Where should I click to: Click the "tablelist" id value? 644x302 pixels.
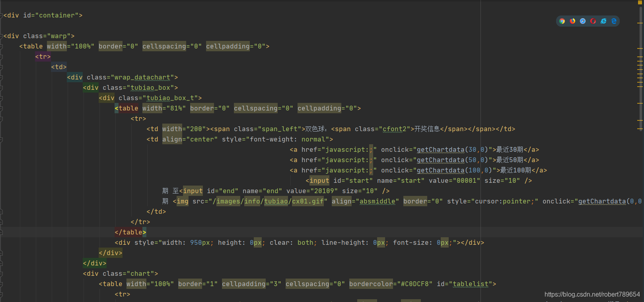click(x=471, y=284)
